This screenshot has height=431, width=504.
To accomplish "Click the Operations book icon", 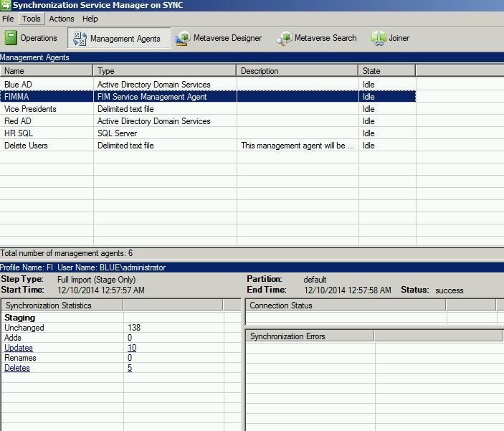I will (x=10, y=37).
